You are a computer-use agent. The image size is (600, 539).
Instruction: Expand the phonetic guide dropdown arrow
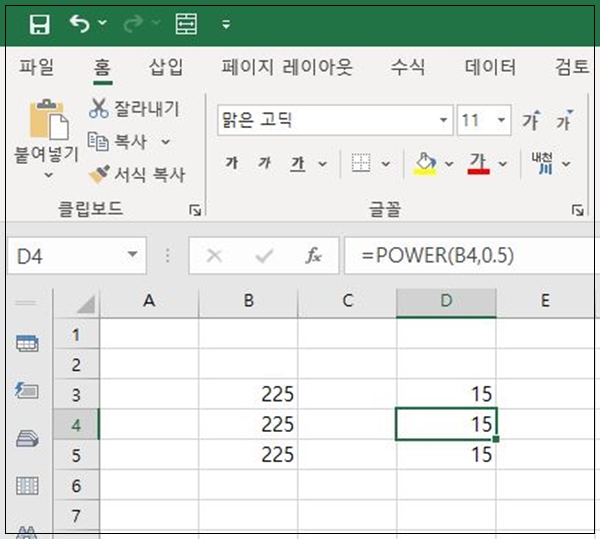tap(566, 164)
